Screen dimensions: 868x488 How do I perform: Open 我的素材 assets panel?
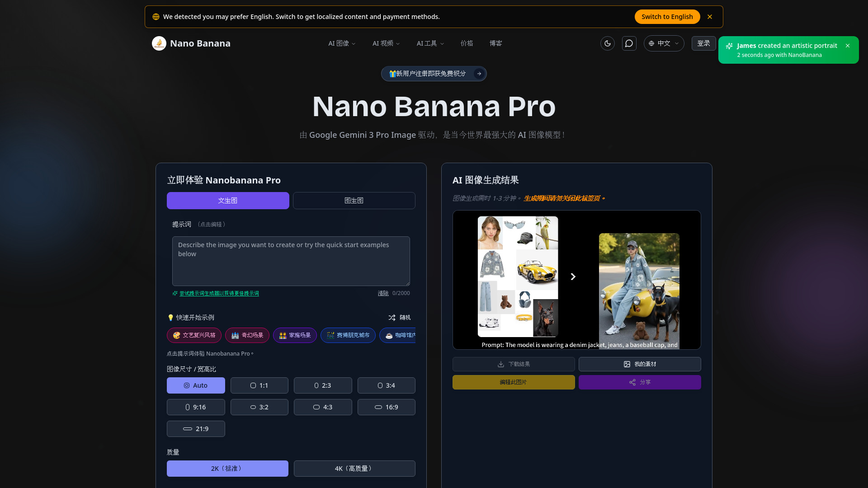point(640,364)
